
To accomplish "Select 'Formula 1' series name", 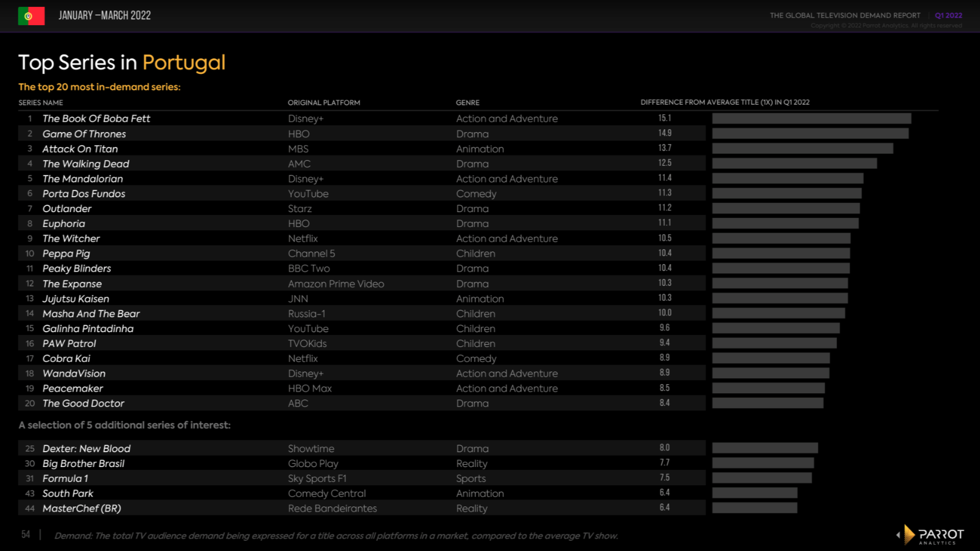I will (x=65, y=478).
